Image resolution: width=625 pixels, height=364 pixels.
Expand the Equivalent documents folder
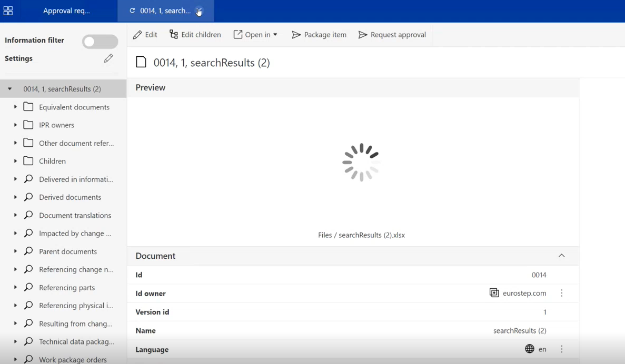tap(15, 107)
